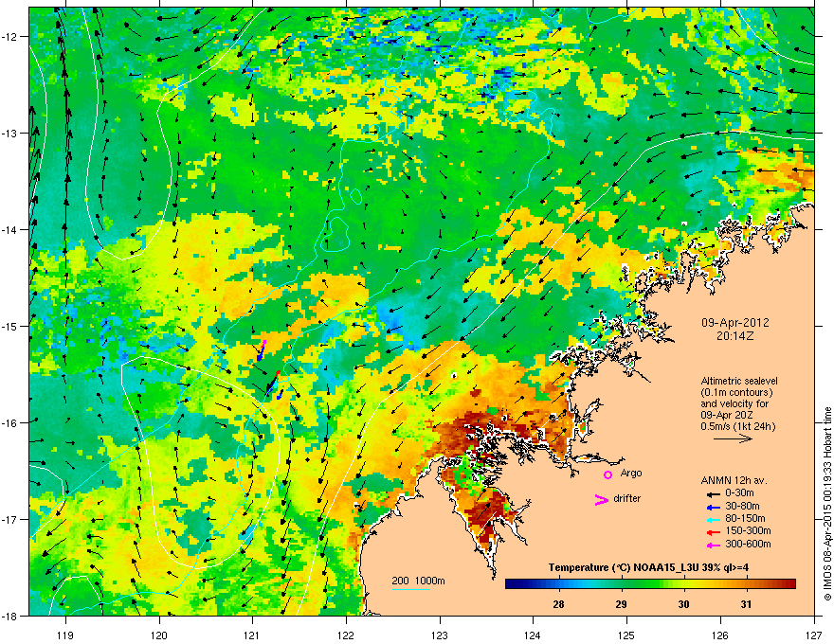834x644 pixels.
Task: Click latitude axis label -16
Action: (10, 423)
